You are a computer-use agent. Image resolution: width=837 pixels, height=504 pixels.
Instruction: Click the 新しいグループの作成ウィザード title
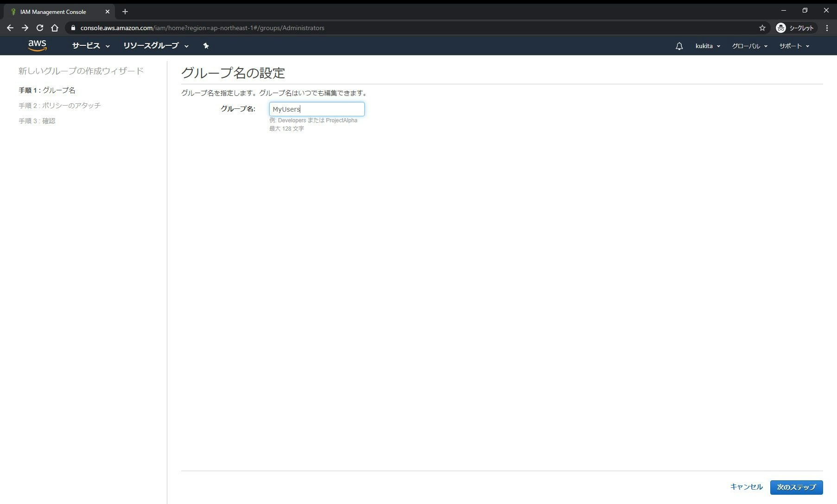(81, 71)
